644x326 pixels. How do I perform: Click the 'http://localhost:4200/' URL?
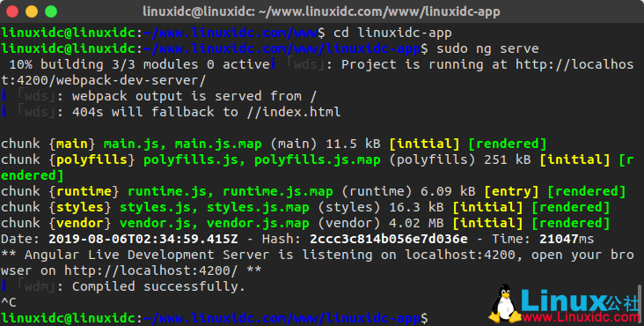point(151,270)
